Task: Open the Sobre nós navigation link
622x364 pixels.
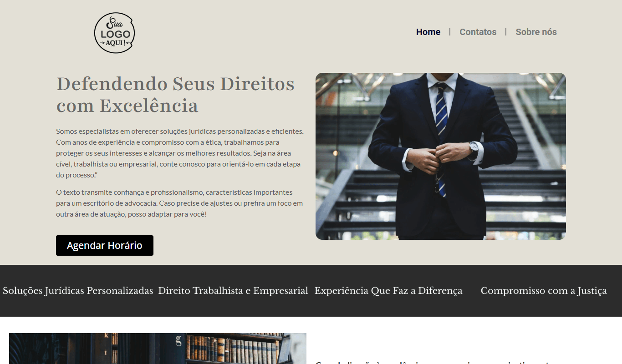Action: 536,32
